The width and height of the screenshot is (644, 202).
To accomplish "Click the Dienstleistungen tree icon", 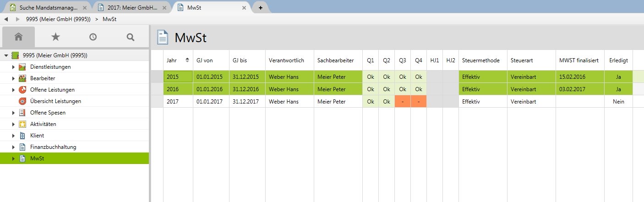I will pos(22,67).
